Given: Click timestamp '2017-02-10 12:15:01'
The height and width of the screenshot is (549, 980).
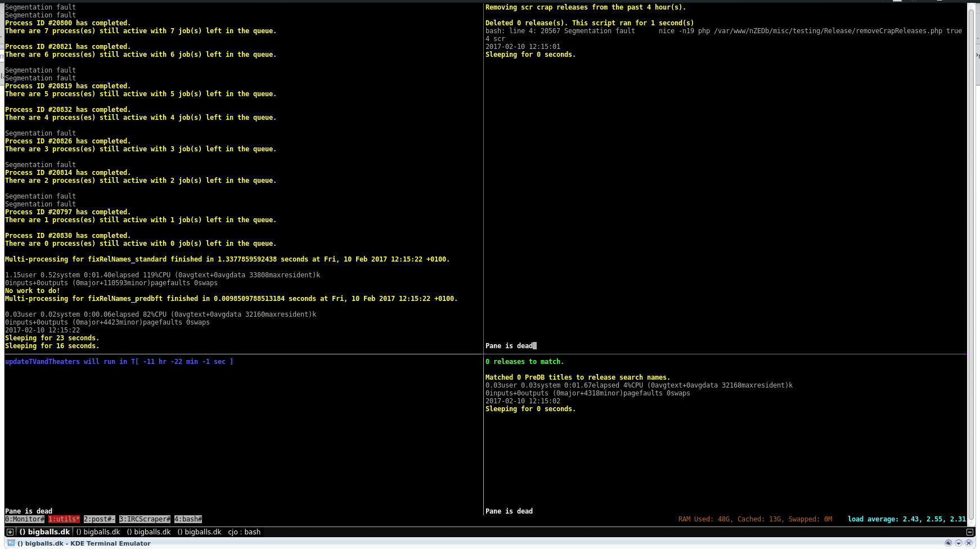Looking at the screenshot, I should pyautogui.click(x=523, y=47).
